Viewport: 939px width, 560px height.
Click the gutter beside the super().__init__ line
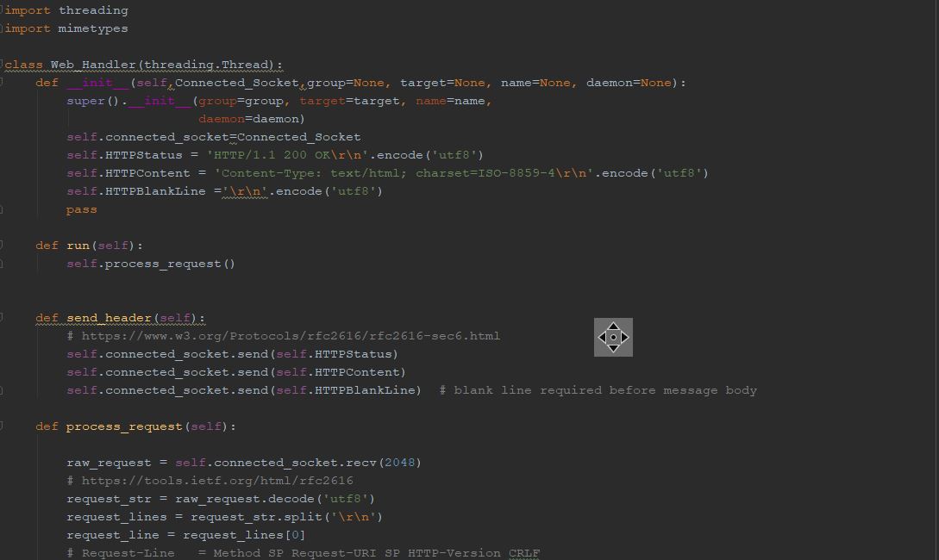coord(3,101)
